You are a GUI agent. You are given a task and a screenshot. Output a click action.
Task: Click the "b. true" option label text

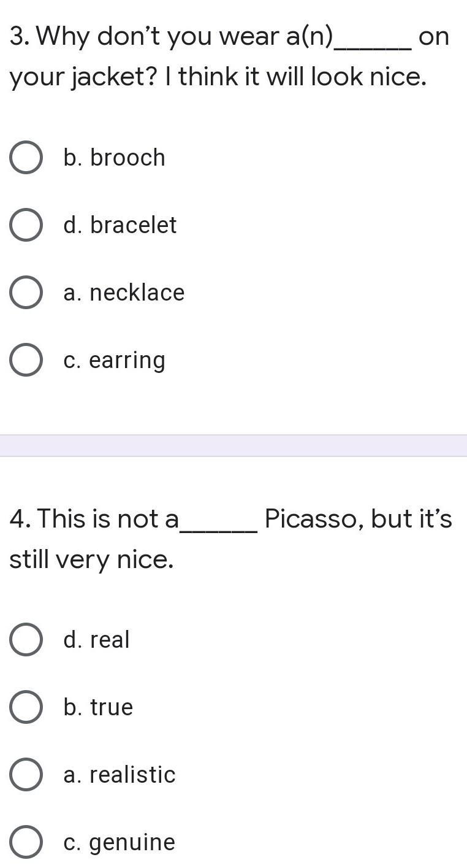98,707
